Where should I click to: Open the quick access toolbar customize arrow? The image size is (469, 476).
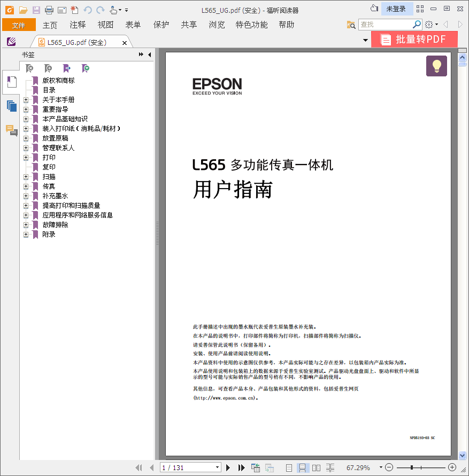pyautogui.click(x=126, y=10)
